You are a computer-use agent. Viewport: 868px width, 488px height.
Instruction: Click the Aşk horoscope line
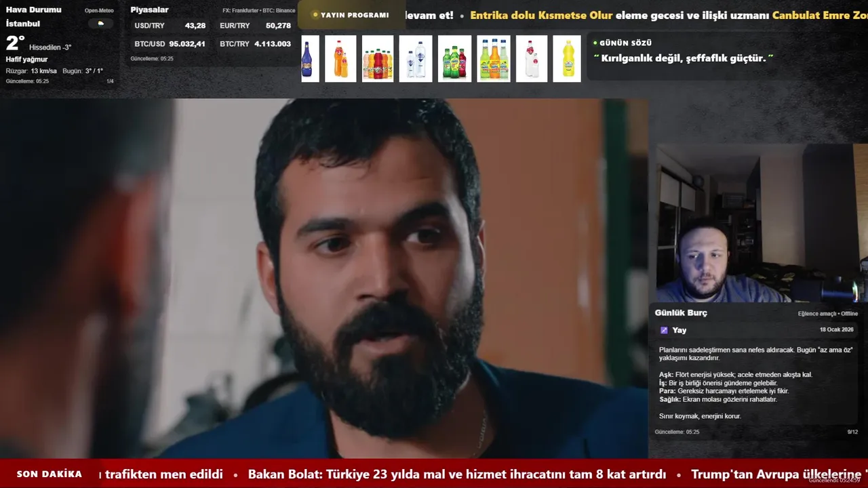click(x=736, y=375)
